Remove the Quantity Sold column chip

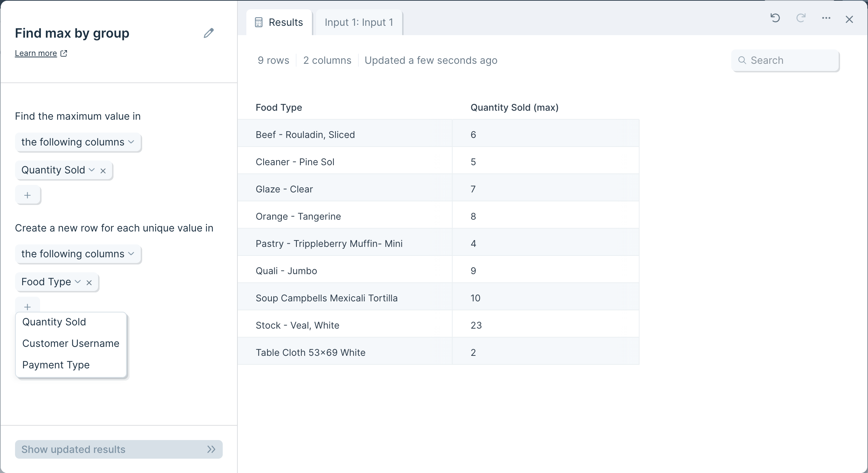pos(103,171)
